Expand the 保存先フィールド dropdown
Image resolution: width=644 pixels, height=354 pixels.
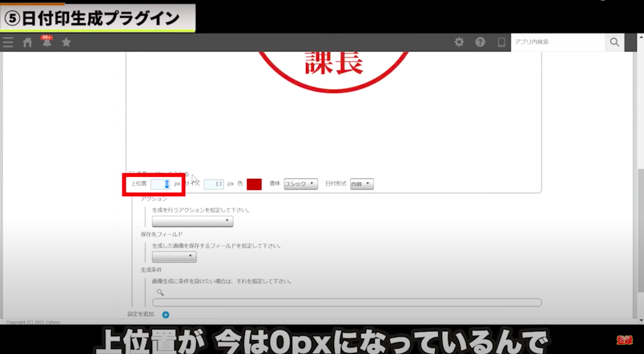[174, 257]
